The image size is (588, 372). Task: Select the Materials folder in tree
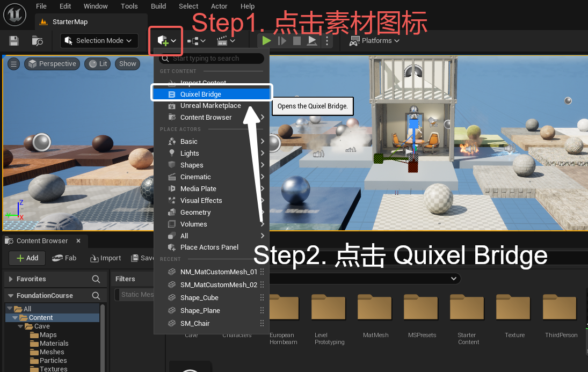coord(49,344)
